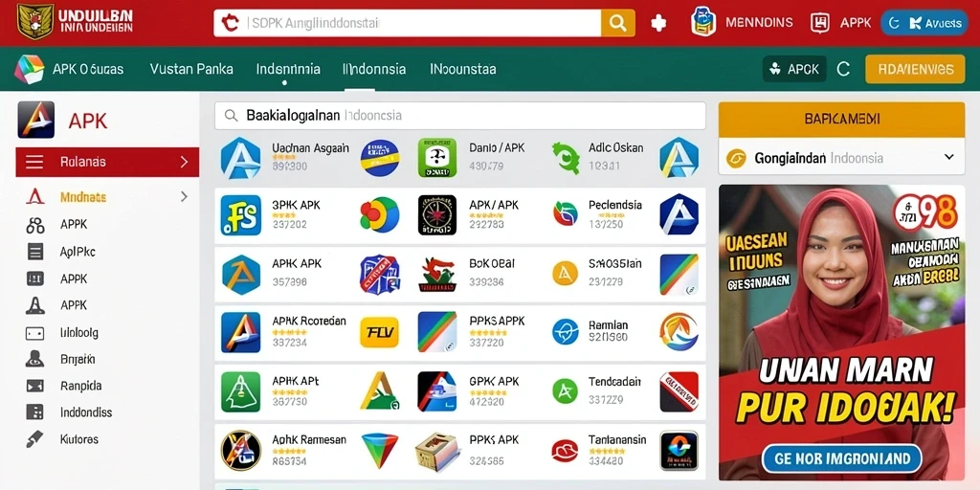Open the Tendcadain green circle icon

point(565,391)
